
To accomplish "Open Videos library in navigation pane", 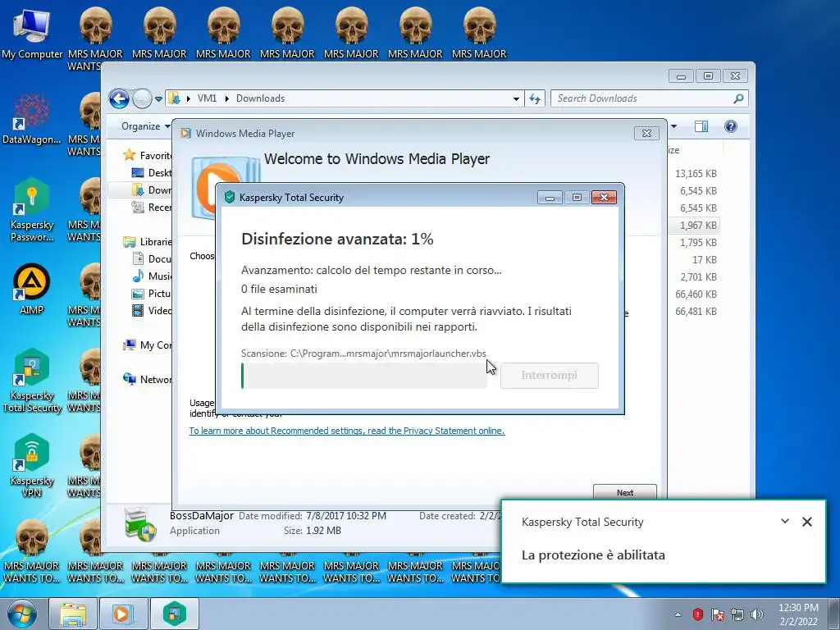I will [x=152, y=311].
